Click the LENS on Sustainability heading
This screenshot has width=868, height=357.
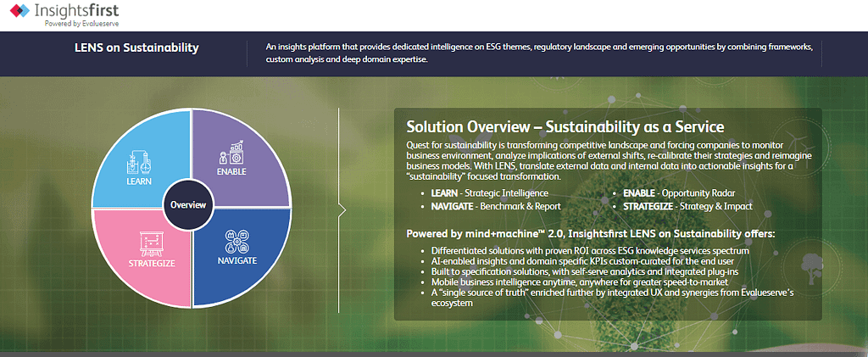click(x=136, y=47)
